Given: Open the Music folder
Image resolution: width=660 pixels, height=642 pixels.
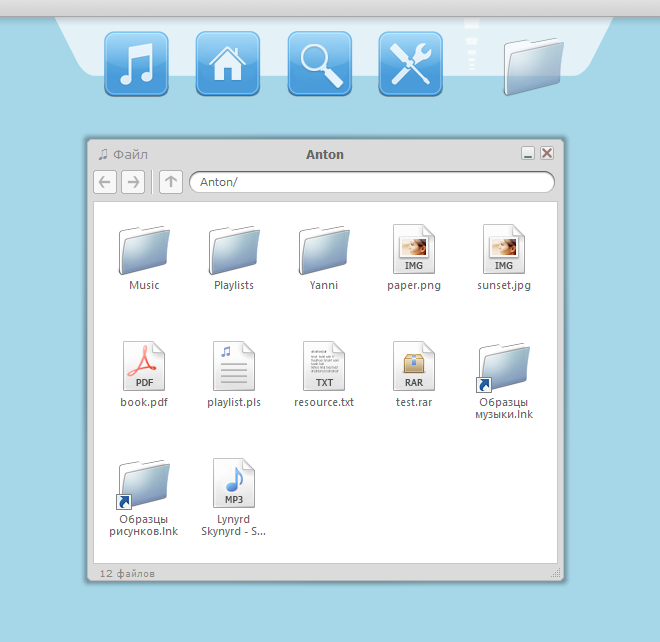Looking at the screenshot, I should pyautogui.click(x=143, y=250).
